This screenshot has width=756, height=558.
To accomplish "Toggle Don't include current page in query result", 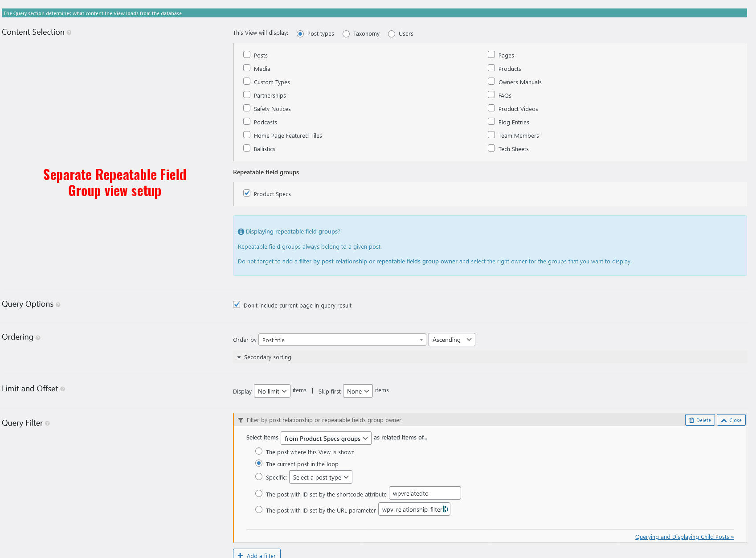I will [x=237, y=305].
